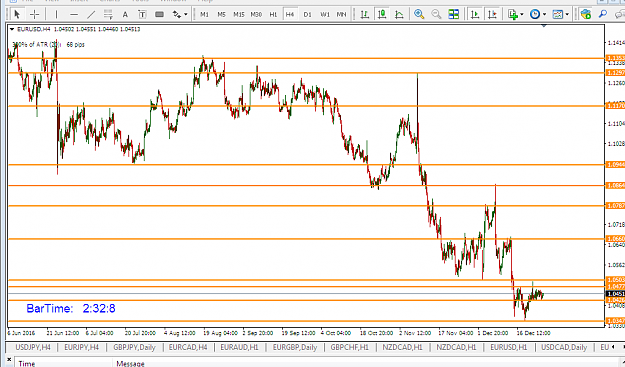Switch to EURUSD,H1 chart tab
Screen dimensions: 625x367
coord(509,347)
